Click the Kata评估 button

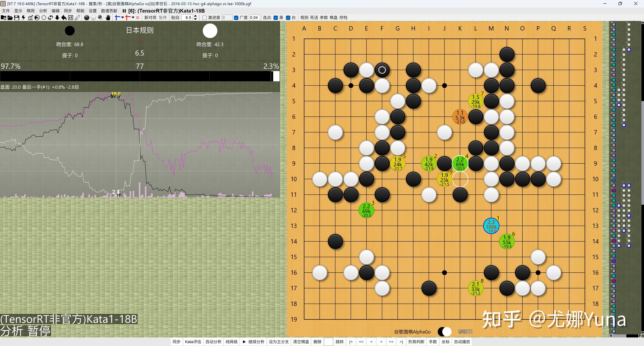click(193, 341)
